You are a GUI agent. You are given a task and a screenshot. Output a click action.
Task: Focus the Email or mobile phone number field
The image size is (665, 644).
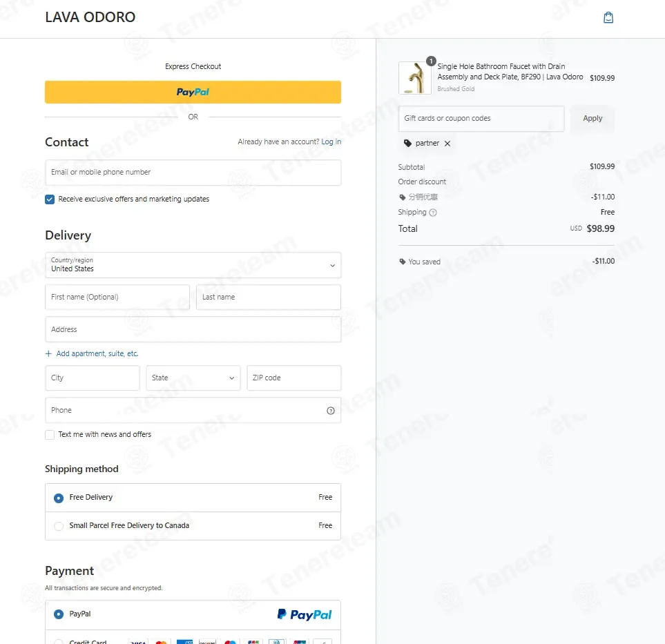[x=193, y=173]
